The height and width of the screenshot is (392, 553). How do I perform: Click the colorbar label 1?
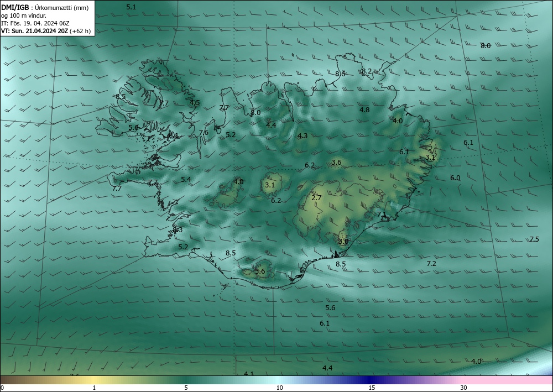(x=94, y=388)
